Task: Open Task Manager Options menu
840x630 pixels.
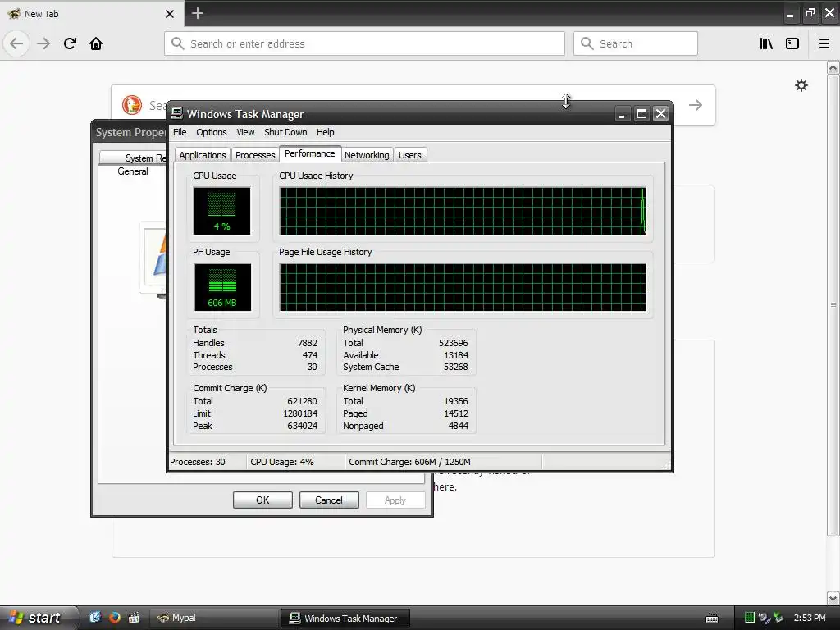Action: (211, 132)
